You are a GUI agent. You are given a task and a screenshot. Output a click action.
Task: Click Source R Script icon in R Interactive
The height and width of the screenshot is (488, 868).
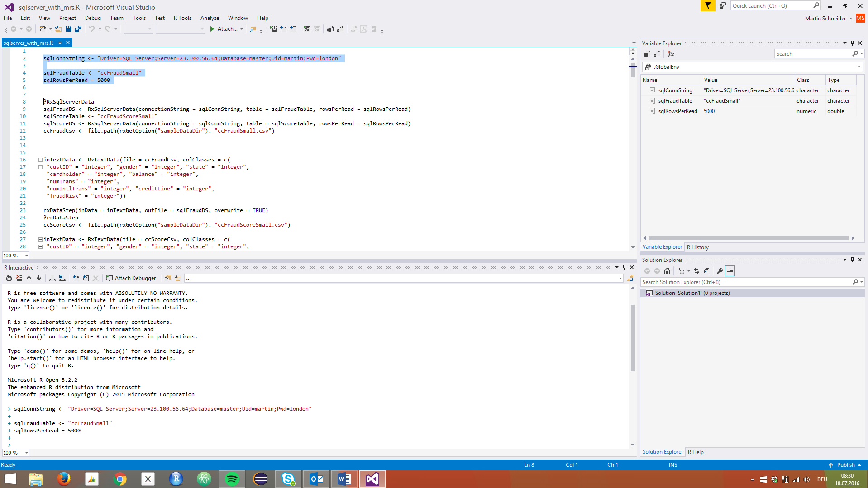click(x=76, y=278)
